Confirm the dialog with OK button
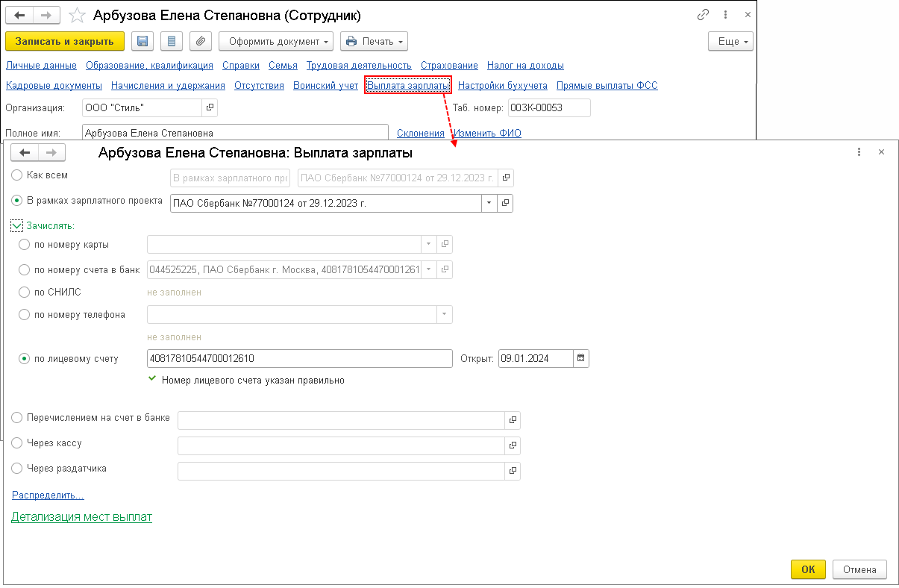899x588 pixels. [x=808, y=569]
